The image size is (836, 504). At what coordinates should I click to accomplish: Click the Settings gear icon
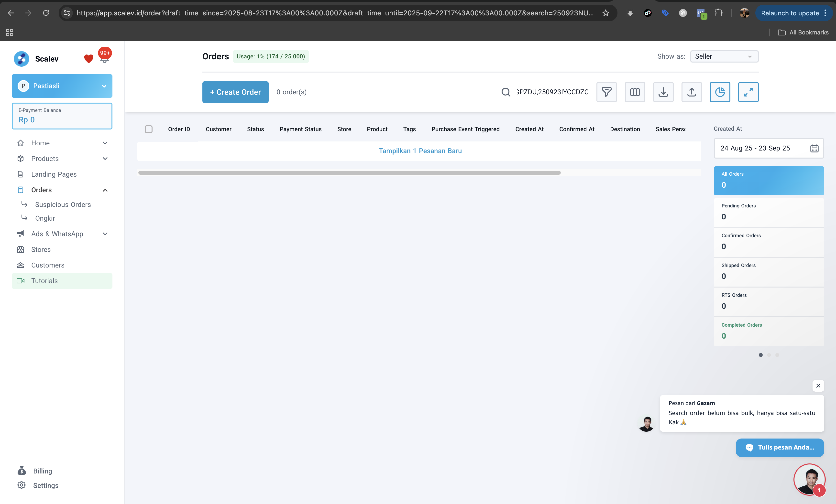(21, 485)
